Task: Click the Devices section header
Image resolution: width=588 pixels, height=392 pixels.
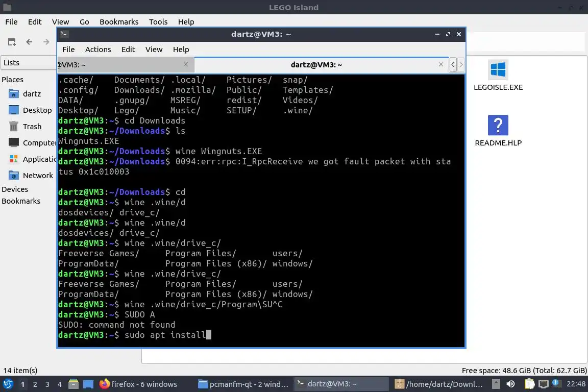Action: 15,189
